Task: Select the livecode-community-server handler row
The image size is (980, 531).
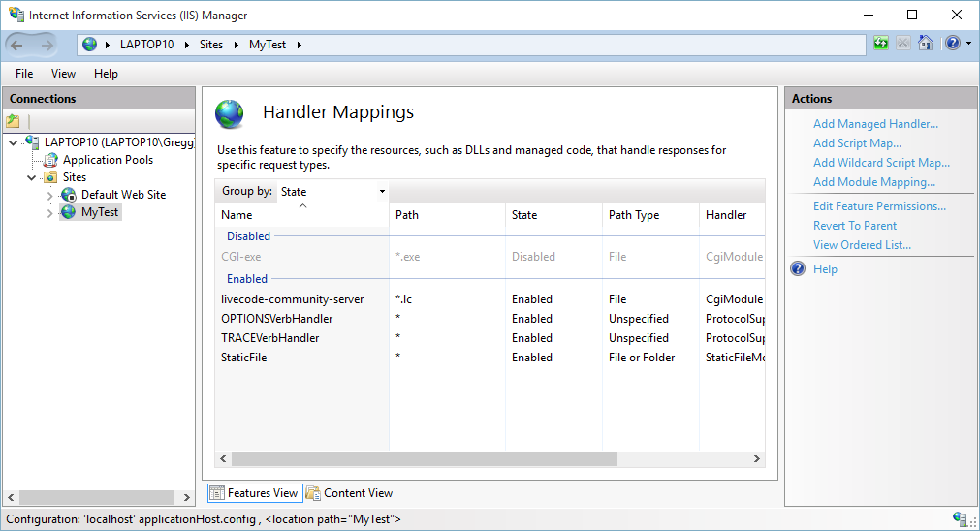Action: click(292, 299)
